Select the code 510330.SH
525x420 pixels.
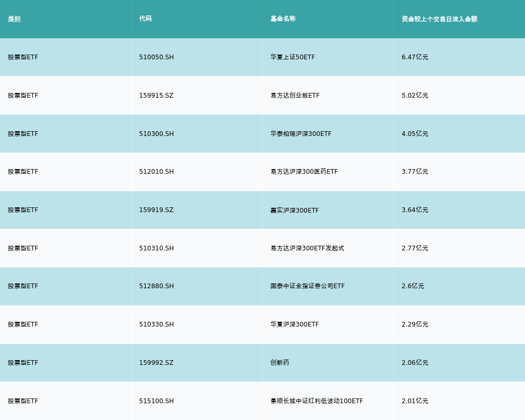click(x=156, y=324)
